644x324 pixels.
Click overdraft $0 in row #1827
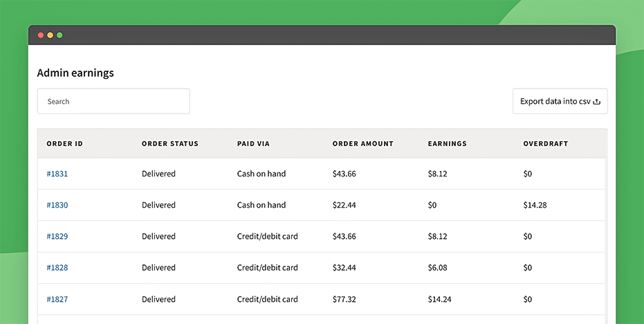tap(527, 299)
